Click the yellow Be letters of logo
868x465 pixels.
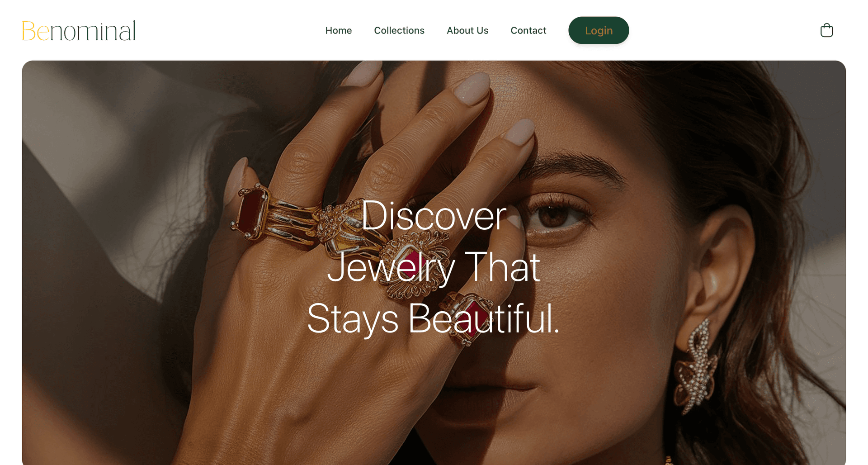pos(36,31)
